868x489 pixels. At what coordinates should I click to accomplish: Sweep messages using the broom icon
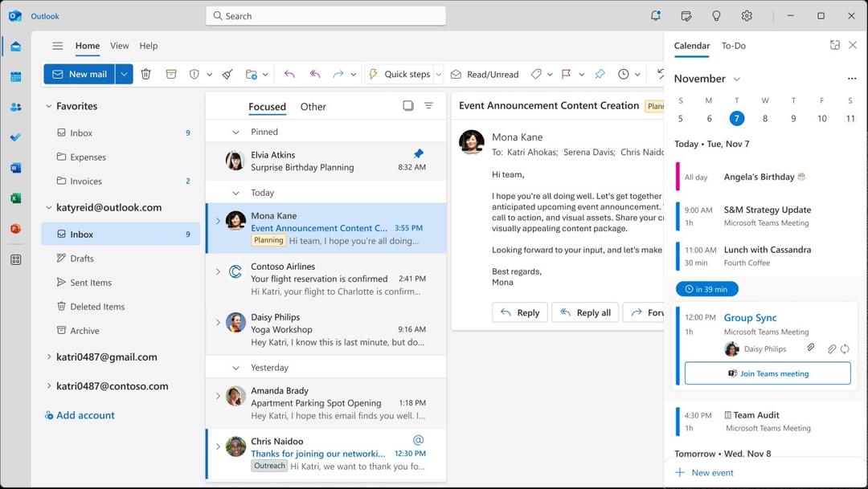227,74
